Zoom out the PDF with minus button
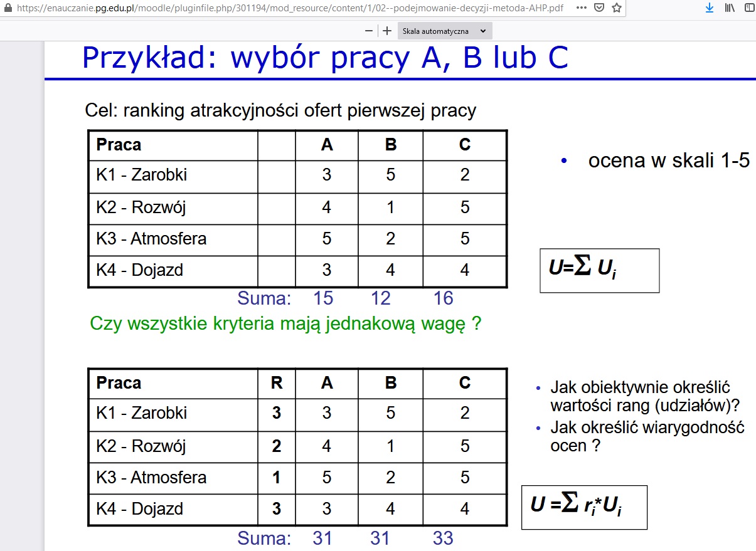The height and width of the screenshot is (551, 756). [369, 31]
